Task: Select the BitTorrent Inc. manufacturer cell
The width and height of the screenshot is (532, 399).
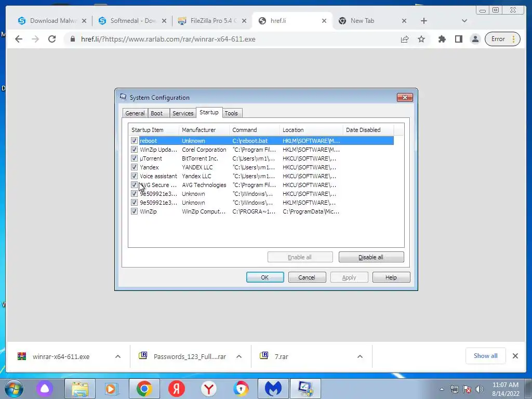Action: pyautogui.click(x=200, y=158)
